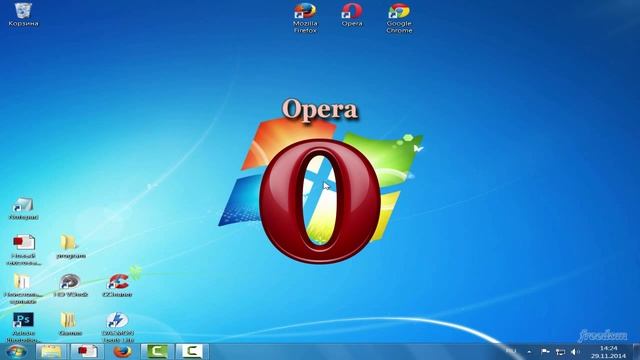Switch the RU input language indicator
This screenshot has width=640, height=360.
pos(511,351)
